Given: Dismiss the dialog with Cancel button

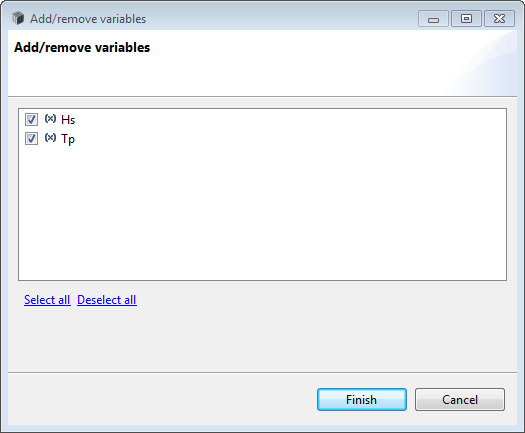Looking at the screenshot, I should pyautogui.click(x=460, y=400).
